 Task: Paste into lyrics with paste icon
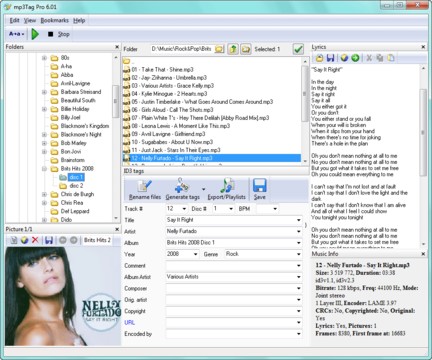point(391,58)
